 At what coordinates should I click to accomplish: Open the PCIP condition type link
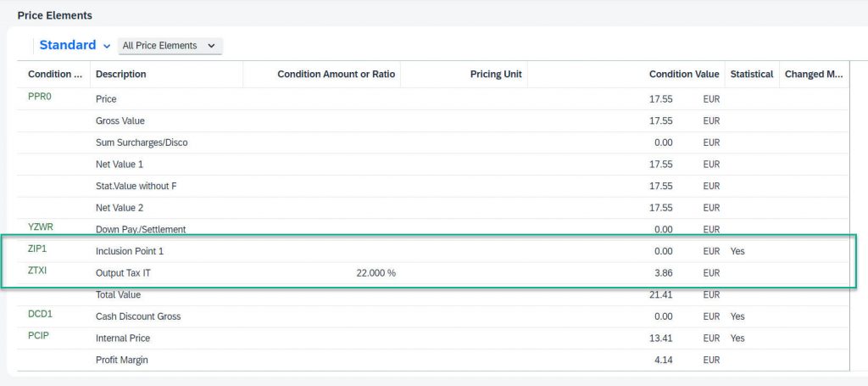(38, 336)
